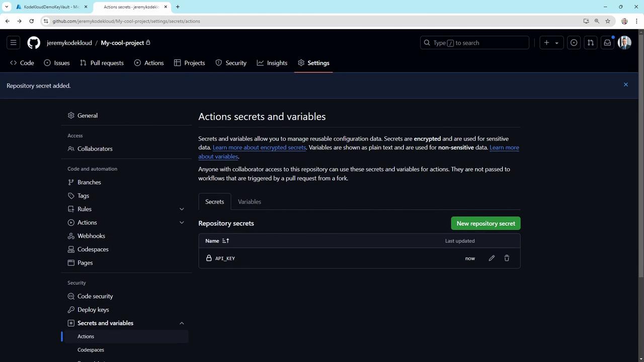
Task: Select Actions under Secrets and variables
Action: tap(126, 336)
